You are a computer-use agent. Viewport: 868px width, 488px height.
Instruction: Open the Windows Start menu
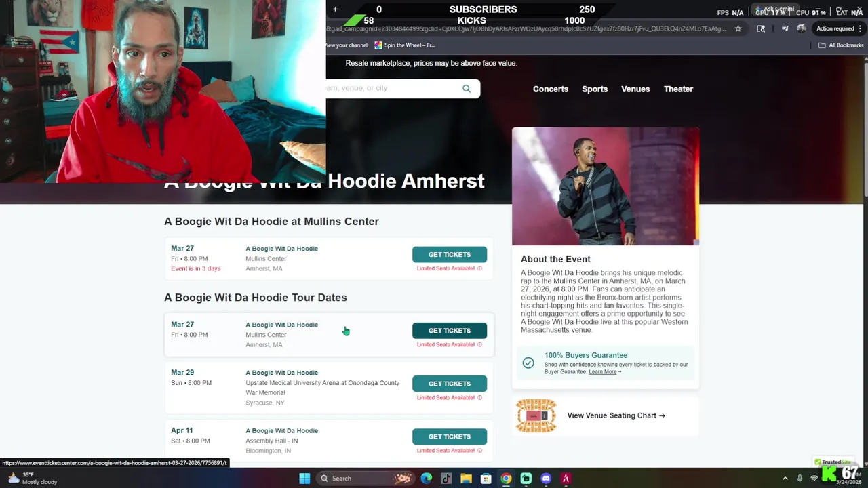[304, 479]
